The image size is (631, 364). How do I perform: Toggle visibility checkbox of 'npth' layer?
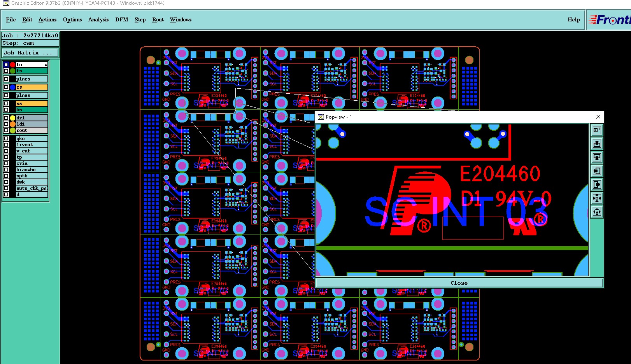[6, 176]
